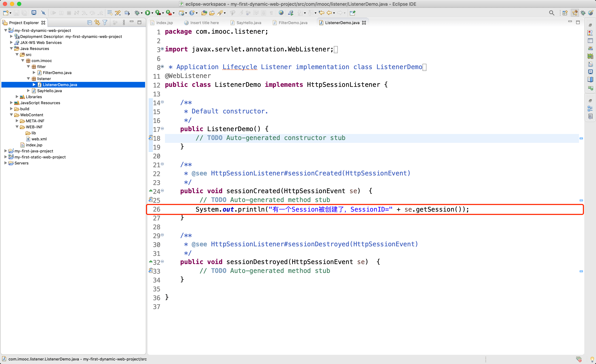Switch to the SayHello.java tab
Viewport: 596px width, 364px height.
coord(248,23)
